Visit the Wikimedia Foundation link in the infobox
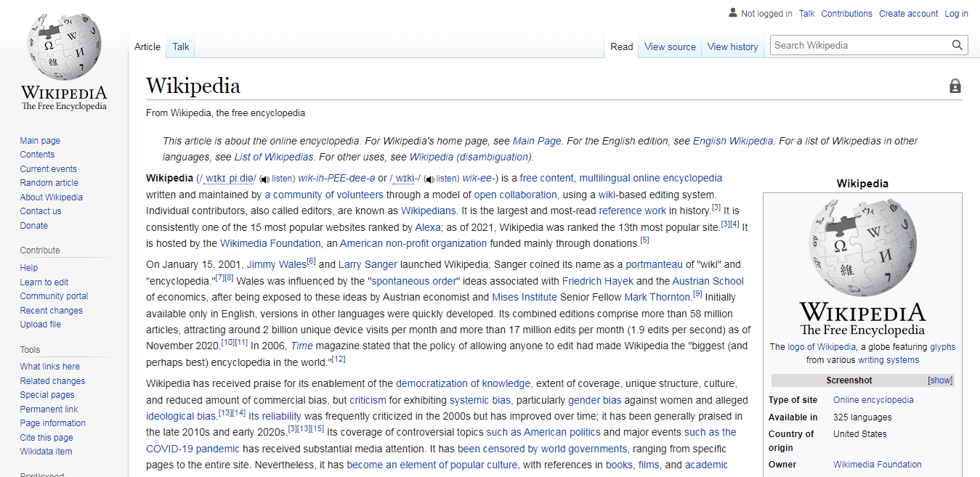 click(x=877, y=464)
